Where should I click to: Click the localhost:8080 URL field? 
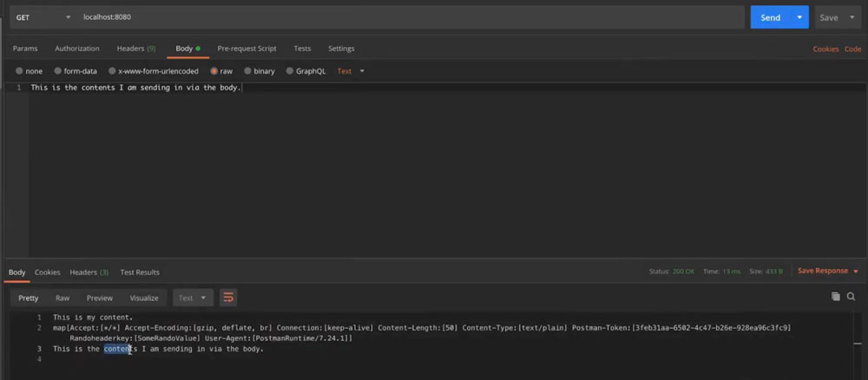pyautogui.click(x=411, y=17)
